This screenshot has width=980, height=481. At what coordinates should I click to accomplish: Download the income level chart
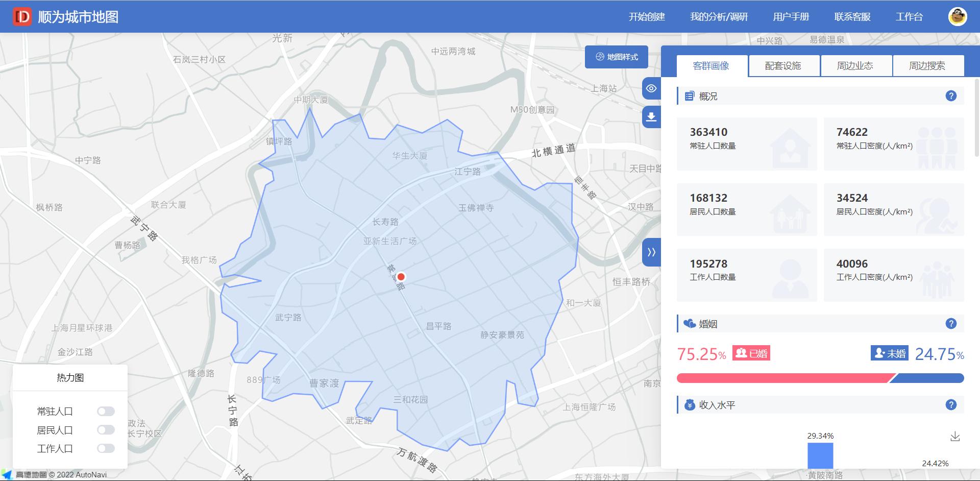coord(955,437)
